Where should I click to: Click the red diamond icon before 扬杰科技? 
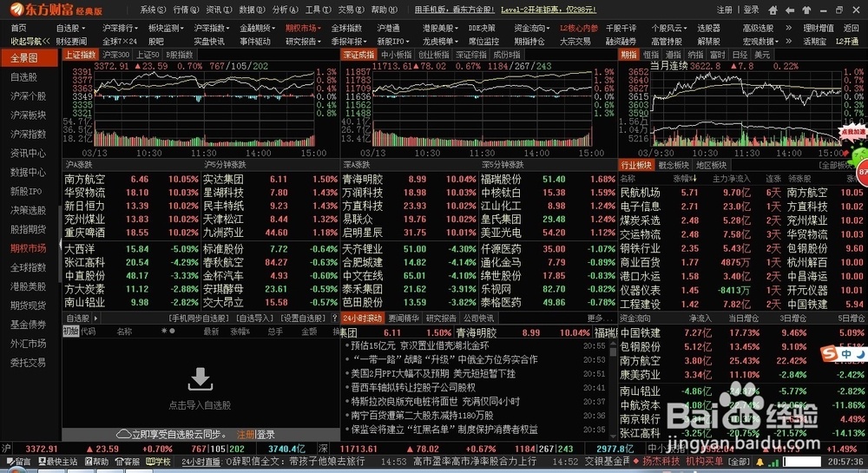(636, 461)
